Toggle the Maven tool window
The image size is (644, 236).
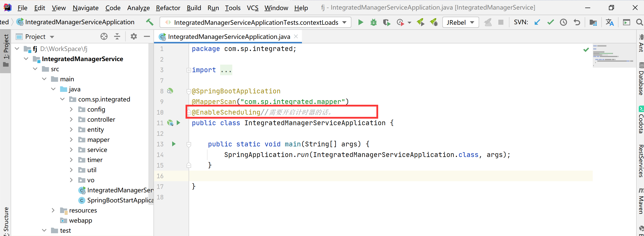(x=641, y=201)
